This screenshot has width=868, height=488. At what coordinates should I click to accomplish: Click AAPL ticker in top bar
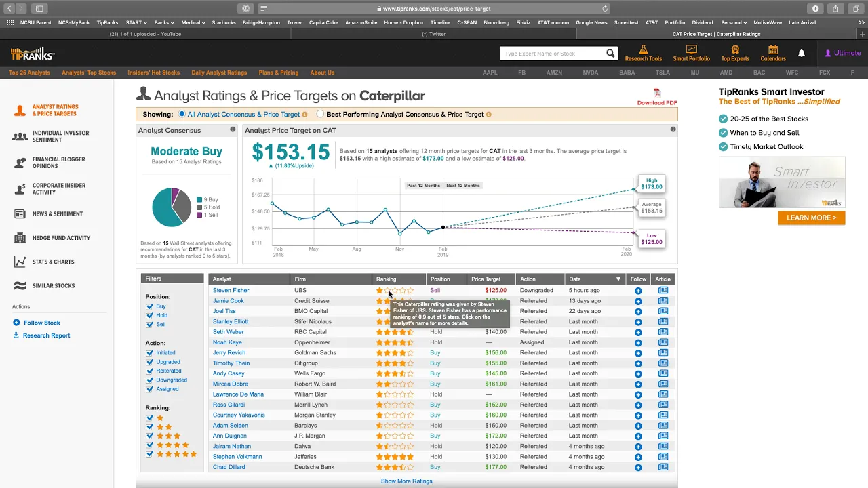[x=490, y=73]
